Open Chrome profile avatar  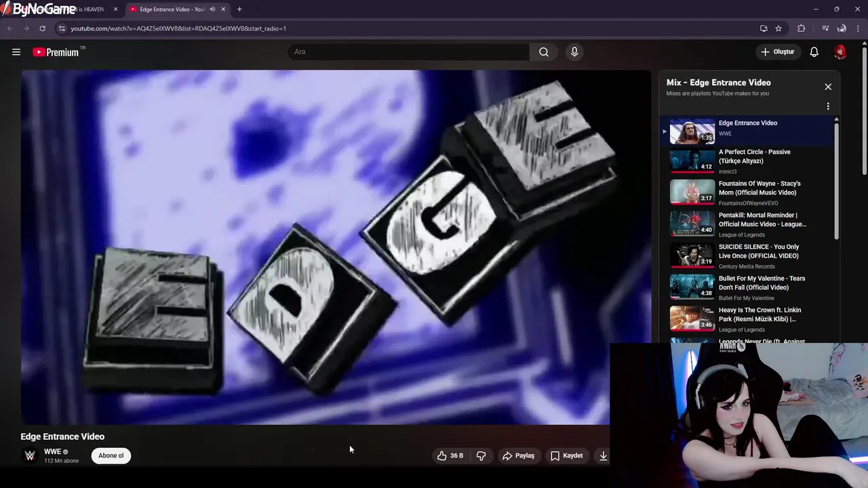click(842, 28)
